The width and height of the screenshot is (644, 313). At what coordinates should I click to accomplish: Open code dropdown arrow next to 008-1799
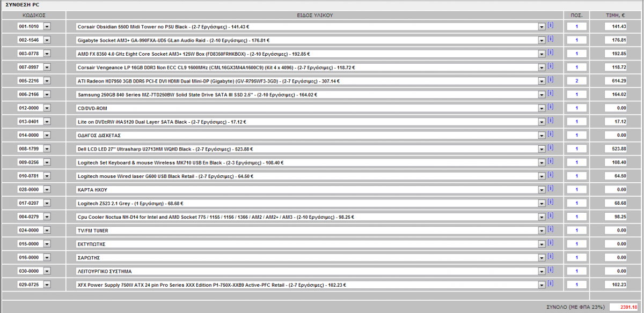tap(47, 149)
